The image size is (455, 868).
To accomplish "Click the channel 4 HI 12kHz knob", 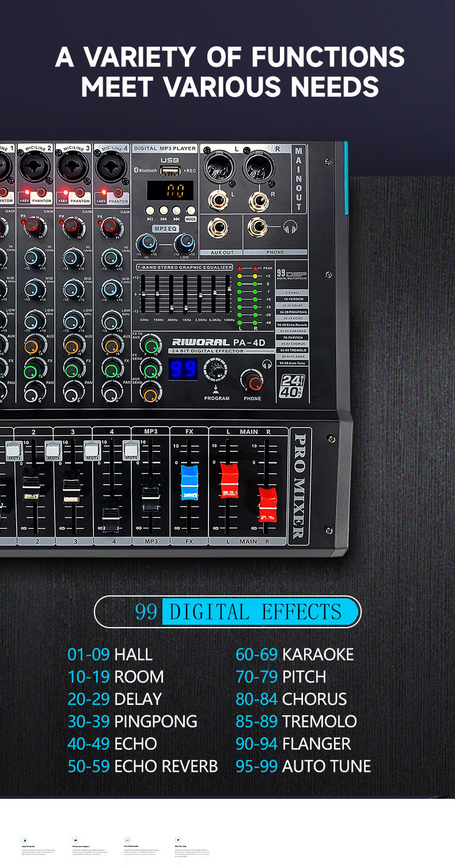I will [111, 258].
